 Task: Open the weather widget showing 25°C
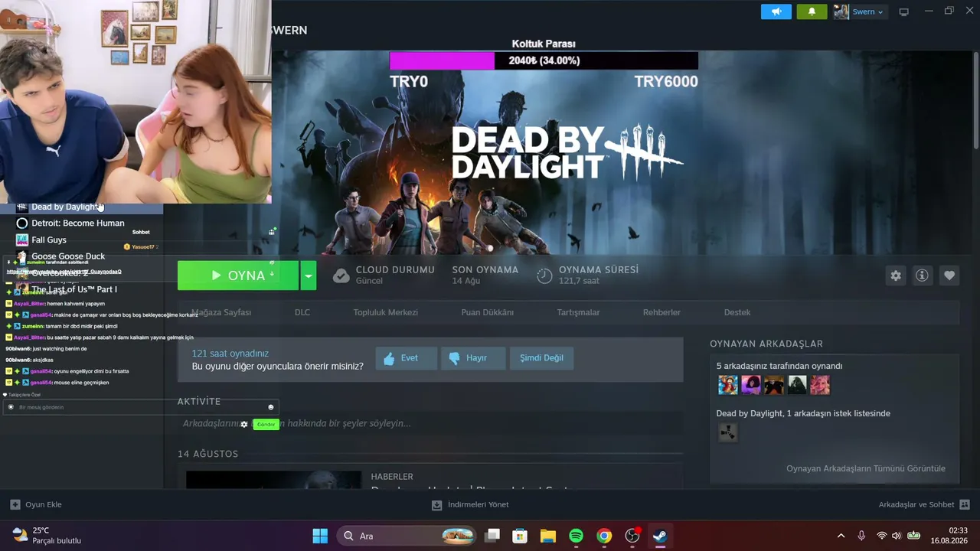pyautogui.click(x=47, y=536)
